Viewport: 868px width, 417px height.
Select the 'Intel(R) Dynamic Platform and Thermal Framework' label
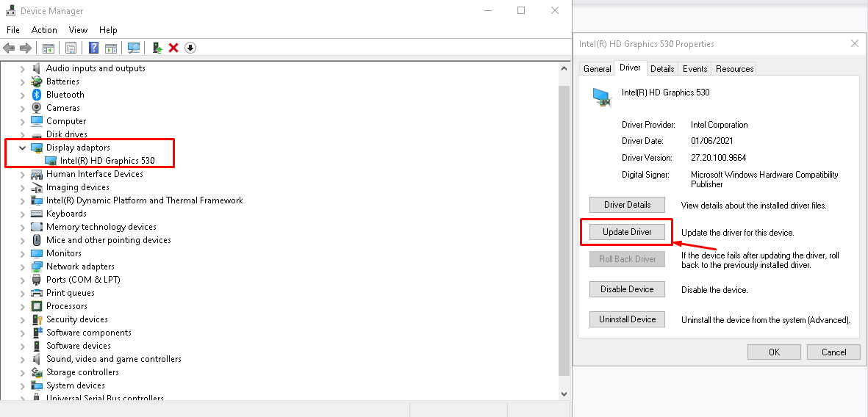coord(145,200)
